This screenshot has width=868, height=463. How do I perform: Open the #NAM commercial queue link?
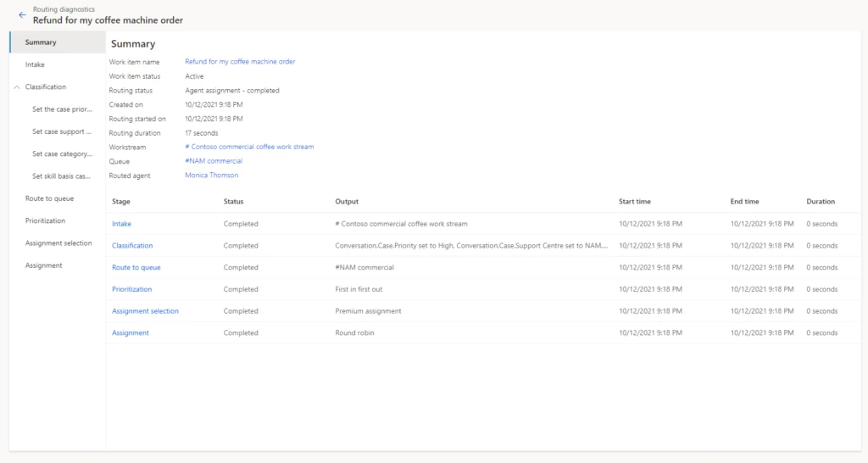pos(214,161)
